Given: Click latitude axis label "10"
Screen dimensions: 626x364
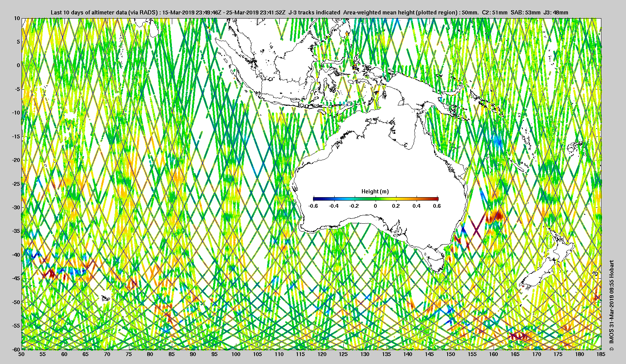Looking at the screenshot, I should point(17,18).
